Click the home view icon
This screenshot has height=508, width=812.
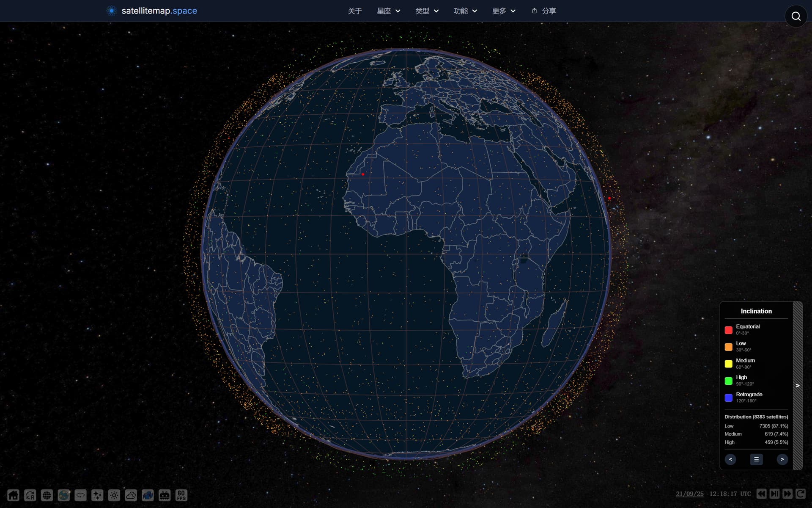(x=13, y=495)
